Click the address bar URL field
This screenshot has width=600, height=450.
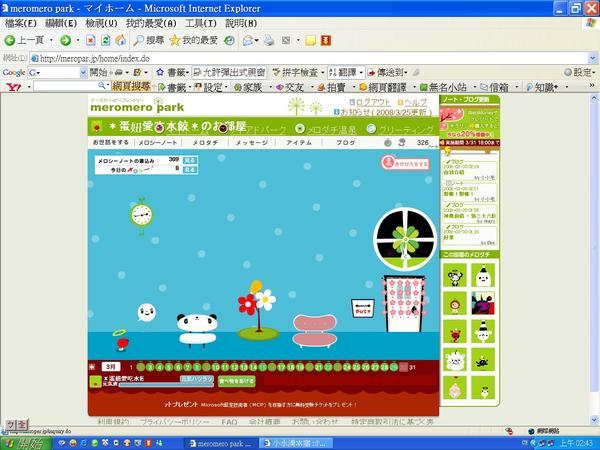308,59
